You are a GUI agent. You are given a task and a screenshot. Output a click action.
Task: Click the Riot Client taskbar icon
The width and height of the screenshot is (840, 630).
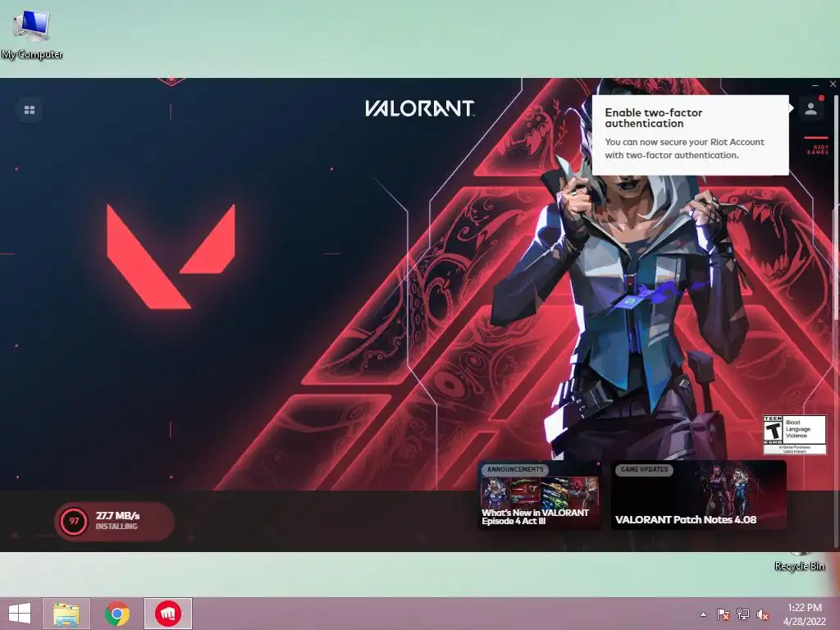(x=167, y=614)
